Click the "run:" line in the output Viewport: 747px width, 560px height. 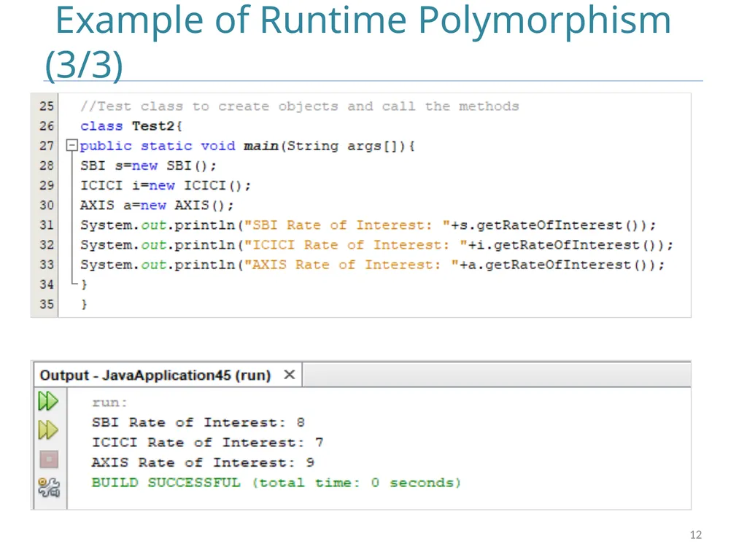click(109, 402)
